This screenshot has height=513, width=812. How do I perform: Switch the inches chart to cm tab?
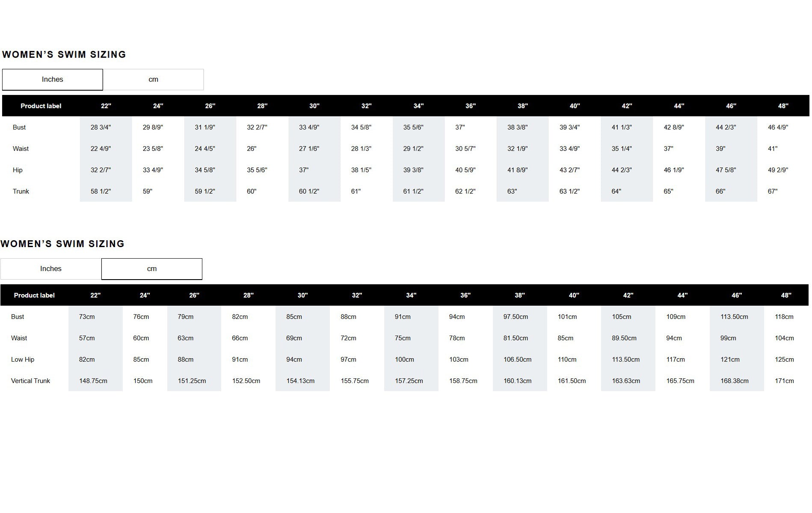[x=153, y=80]
